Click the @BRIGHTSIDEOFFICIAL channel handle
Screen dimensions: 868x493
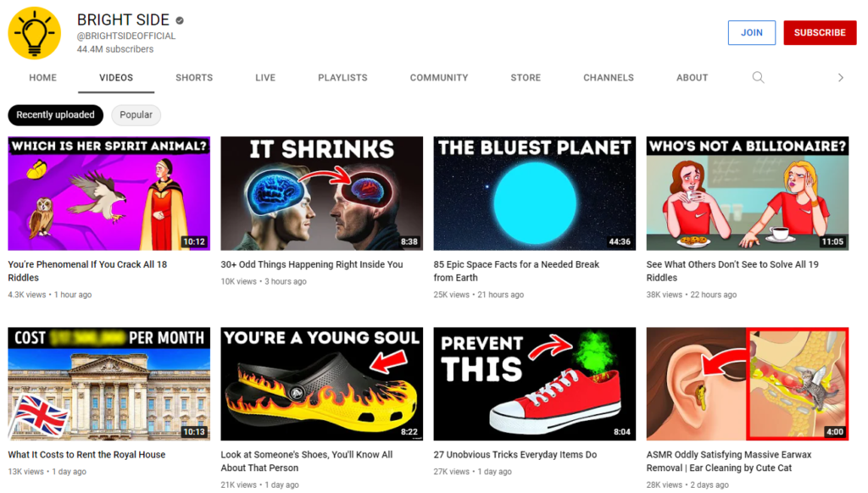point(126,36)
